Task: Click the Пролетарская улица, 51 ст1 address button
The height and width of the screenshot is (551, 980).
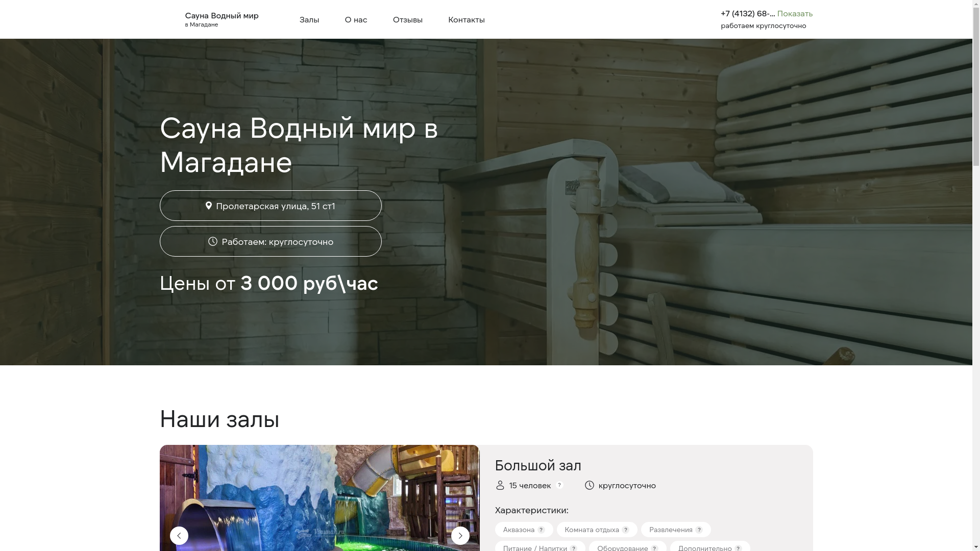Action: [x=271, y=206]
